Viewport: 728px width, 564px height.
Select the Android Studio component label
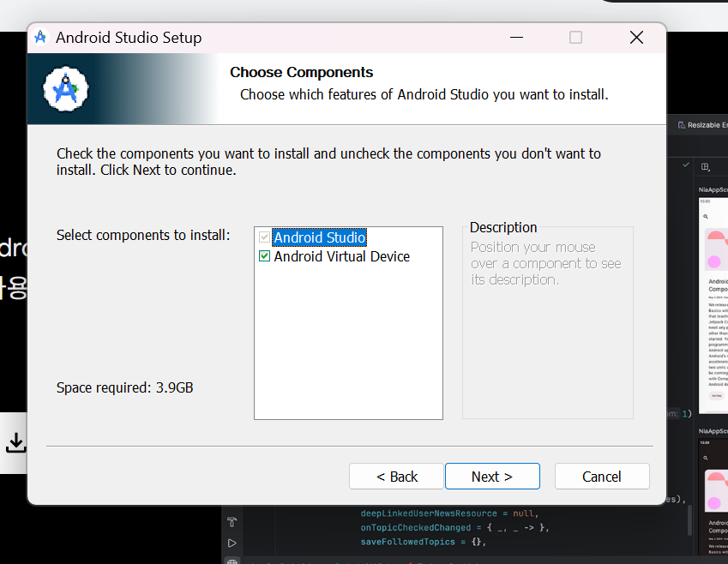pyautogui.click(x=320, y=237)
